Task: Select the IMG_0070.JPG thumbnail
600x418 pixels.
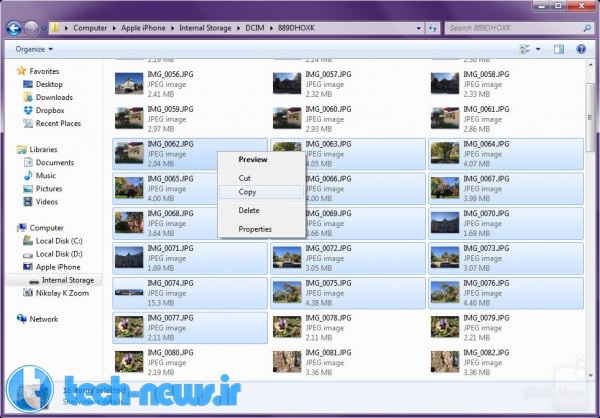Action: [x=445, y=223]
